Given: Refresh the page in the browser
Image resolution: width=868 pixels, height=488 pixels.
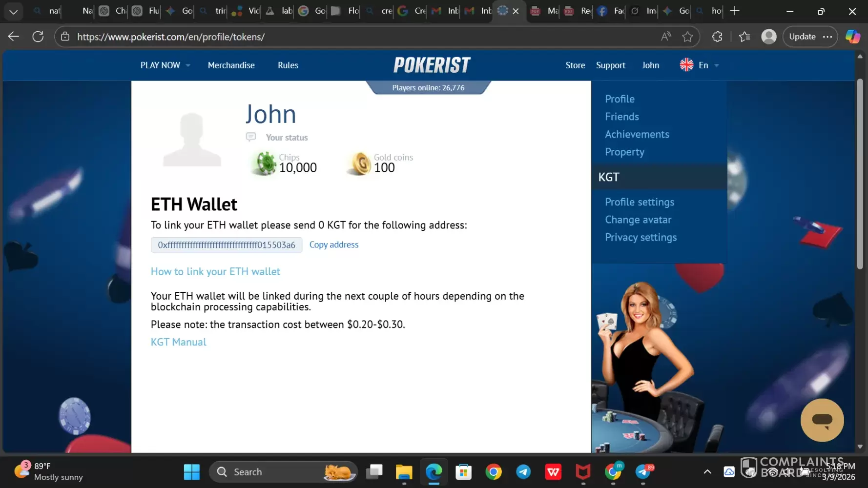Looking at the screenshot, I should [x=38, y=37].
